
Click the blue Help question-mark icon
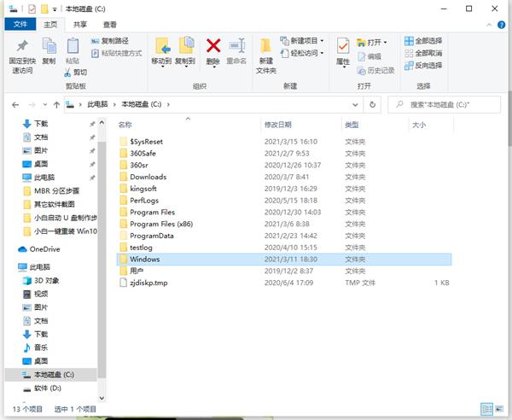[x=501, y=25]
